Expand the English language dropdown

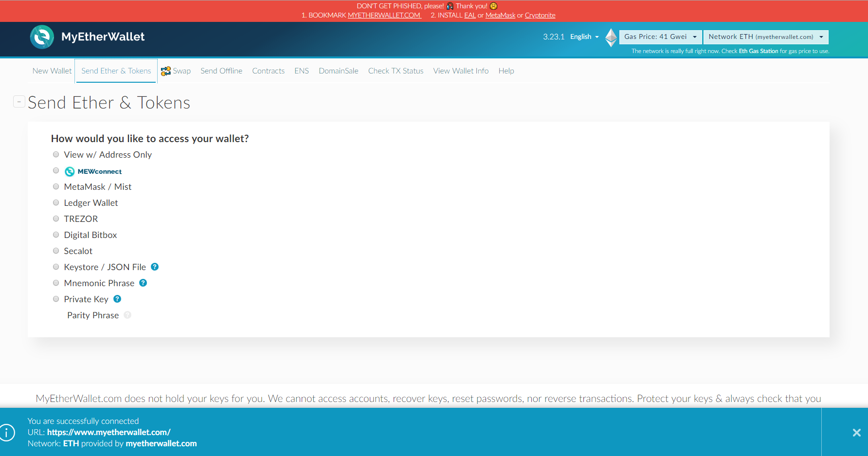[584, 37]
